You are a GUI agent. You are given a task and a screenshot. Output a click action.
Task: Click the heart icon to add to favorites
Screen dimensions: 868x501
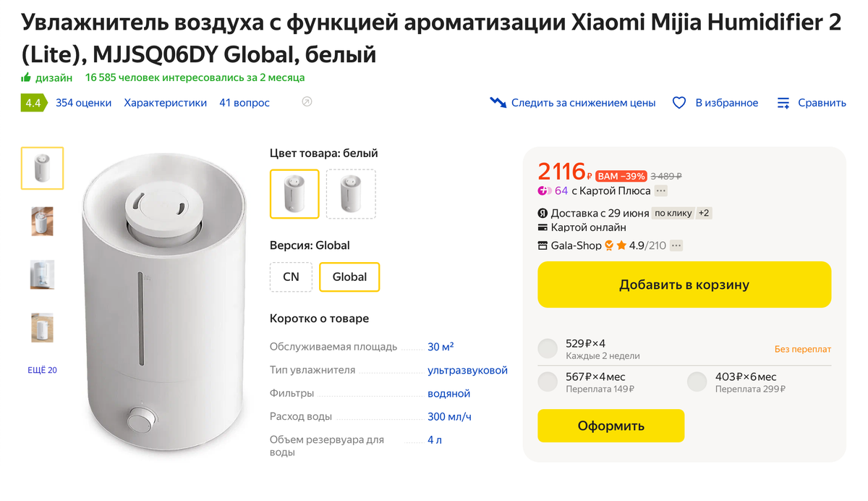[x=678, y=103]
